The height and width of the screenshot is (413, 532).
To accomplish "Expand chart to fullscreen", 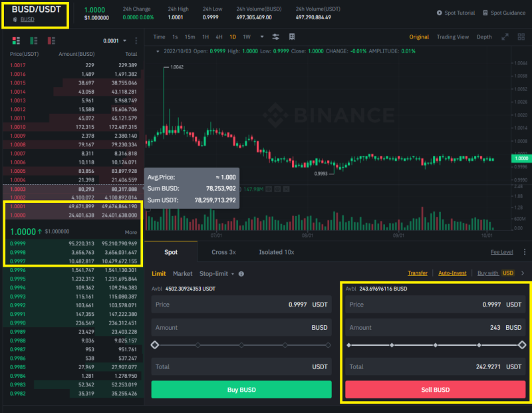I will [505, 37].
